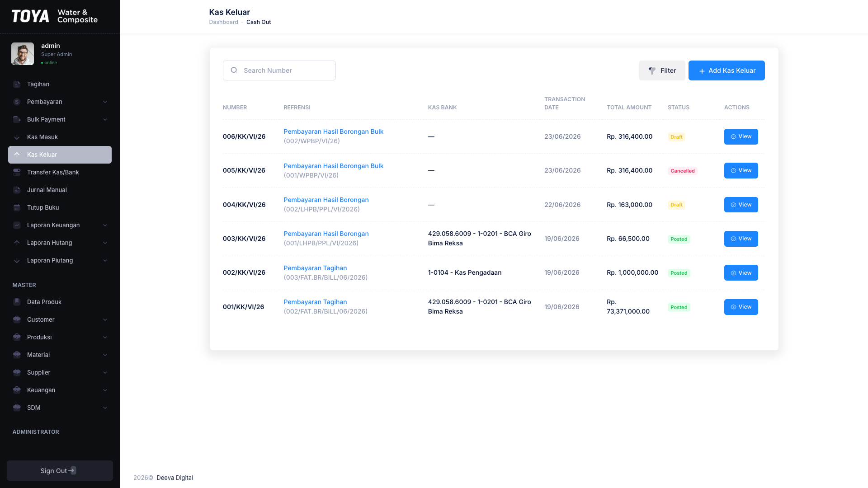Screen dimensions: 868x488
Task: Expand the Laporan Keuangan submenu
Action: point(60,225)
